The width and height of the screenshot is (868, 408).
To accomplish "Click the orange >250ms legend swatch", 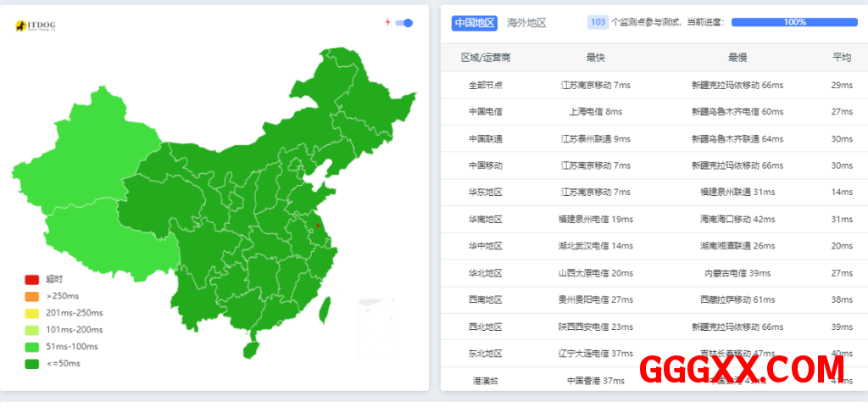I will click(x=32, y=296).
